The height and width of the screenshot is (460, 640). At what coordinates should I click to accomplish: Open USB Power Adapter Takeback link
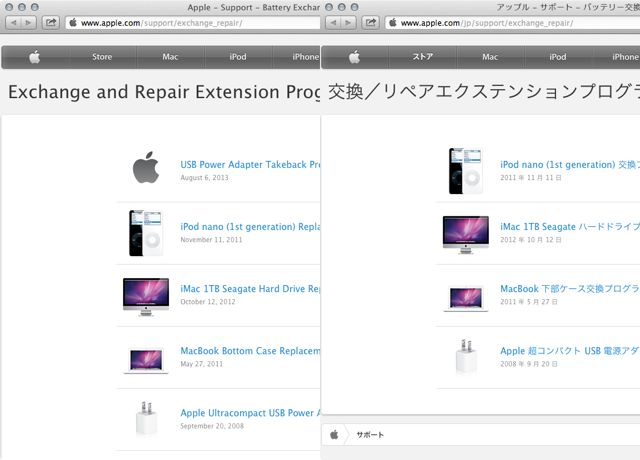[250, 164]
